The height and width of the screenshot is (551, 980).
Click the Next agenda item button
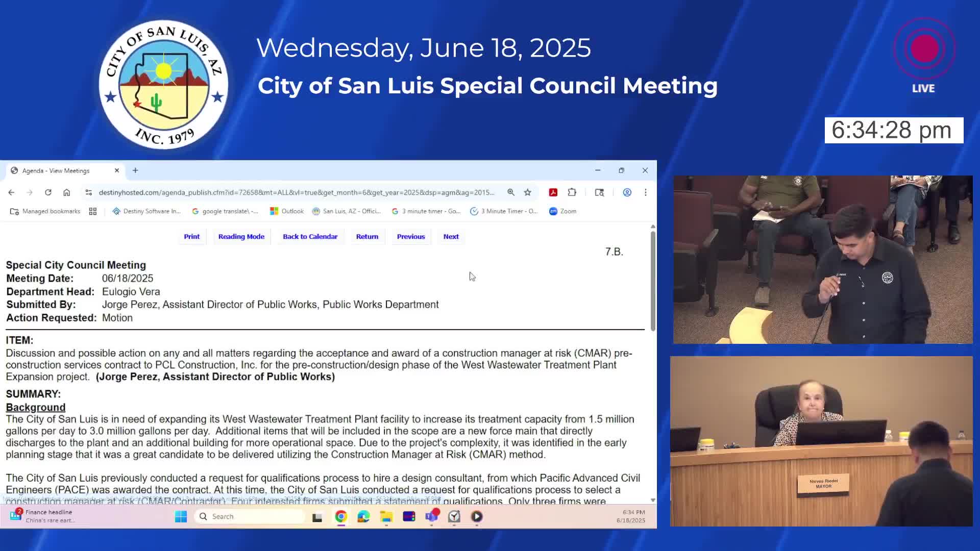coord(451,237)
